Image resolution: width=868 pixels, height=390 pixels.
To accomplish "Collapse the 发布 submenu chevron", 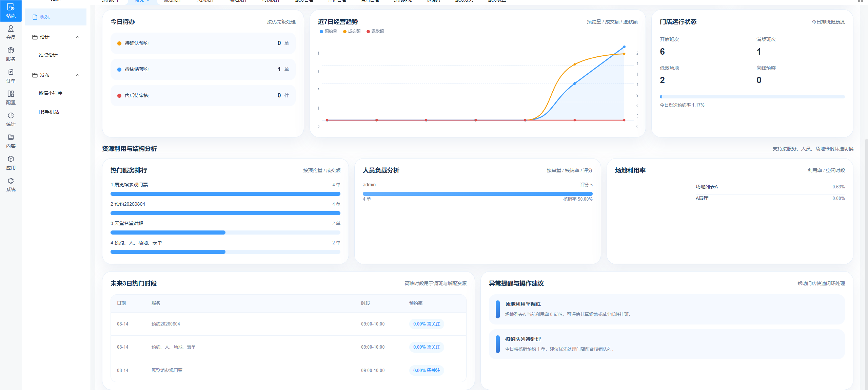I will [x=78, y=75].
